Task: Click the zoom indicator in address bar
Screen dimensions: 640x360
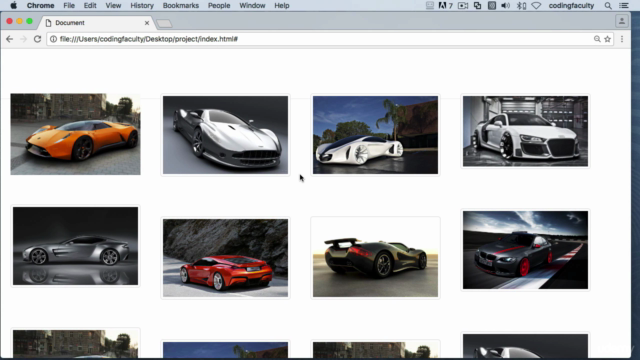Action: click(x=597, y=39)
